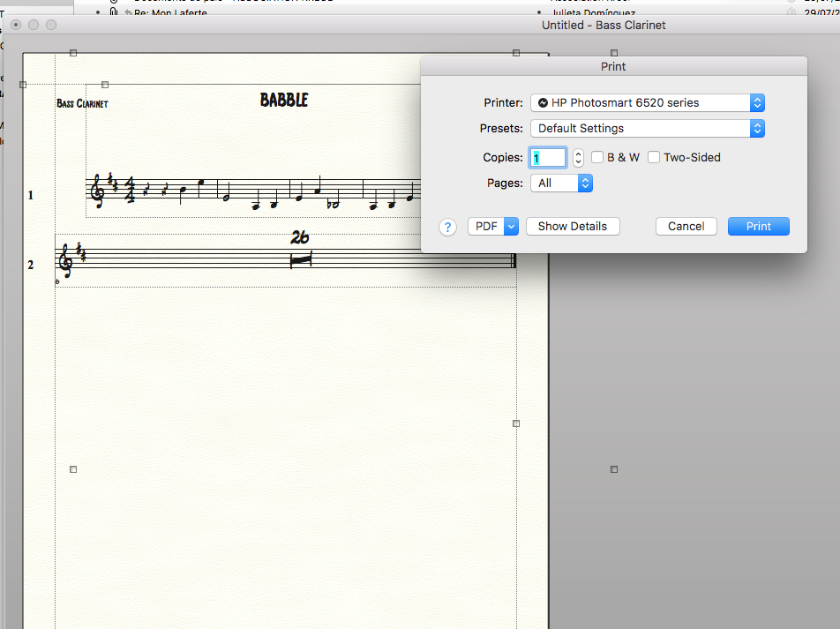Viewport: 840px width, 629px height.
Task: Select the final barline of system 2
Action: pos(514,260)
